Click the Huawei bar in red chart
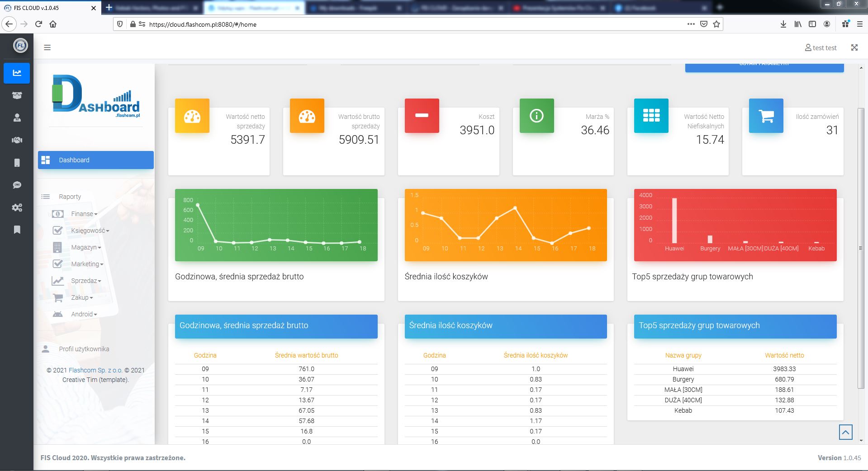Viewport: 868px width, 471px height. click(x=674, y=221)
